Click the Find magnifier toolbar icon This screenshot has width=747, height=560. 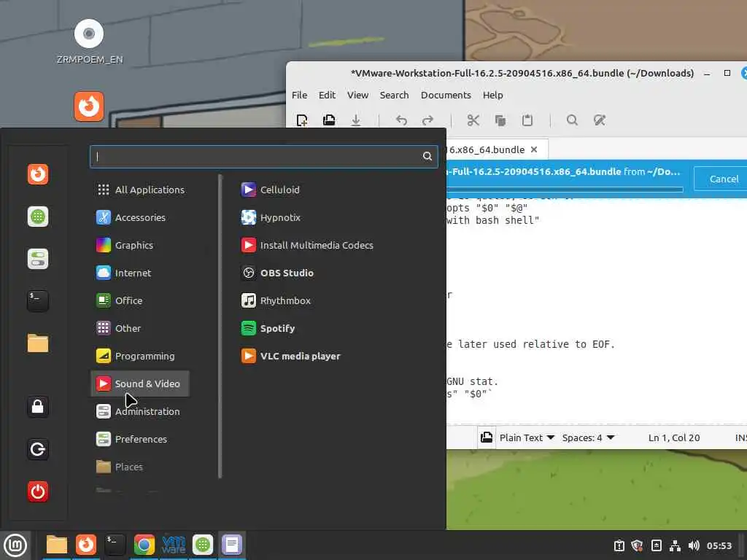click(572, 120)
